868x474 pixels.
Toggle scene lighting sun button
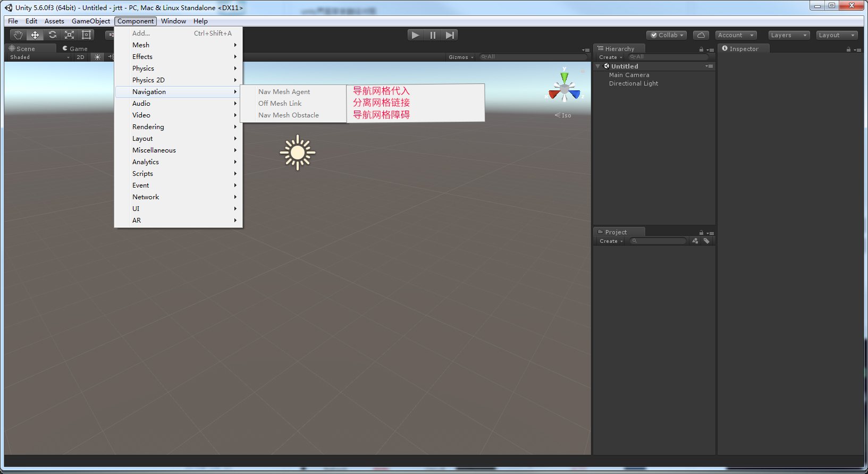click(x=97, y=57)
